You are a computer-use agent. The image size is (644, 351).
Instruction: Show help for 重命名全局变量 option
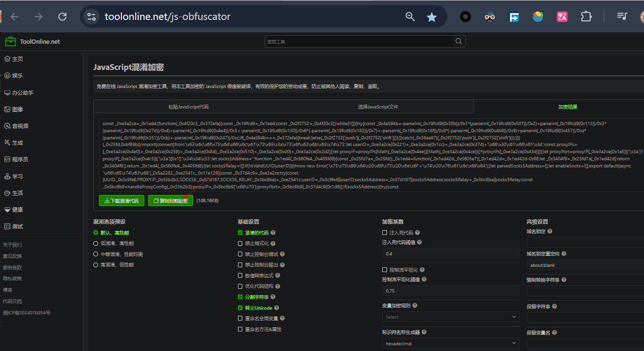tap(283, 318)
